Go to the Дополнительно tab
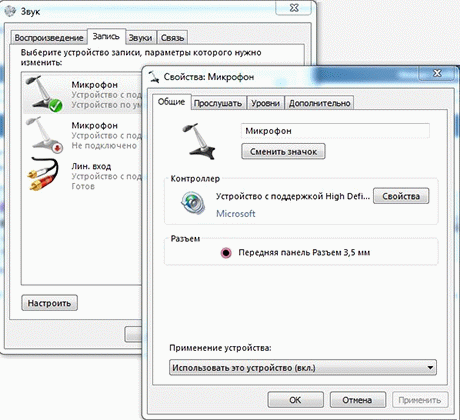Image resolution: width=460 pixels, height=420 pixels. (319, 103)
